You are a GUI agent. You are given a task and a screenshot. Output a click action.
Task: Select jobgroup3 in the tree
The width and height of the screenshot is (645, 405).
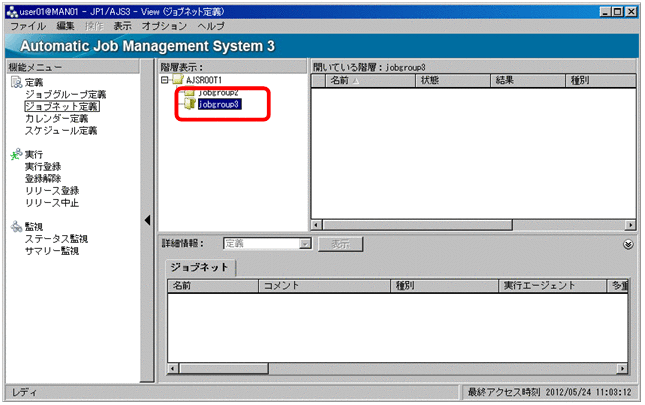click(220, 104)
